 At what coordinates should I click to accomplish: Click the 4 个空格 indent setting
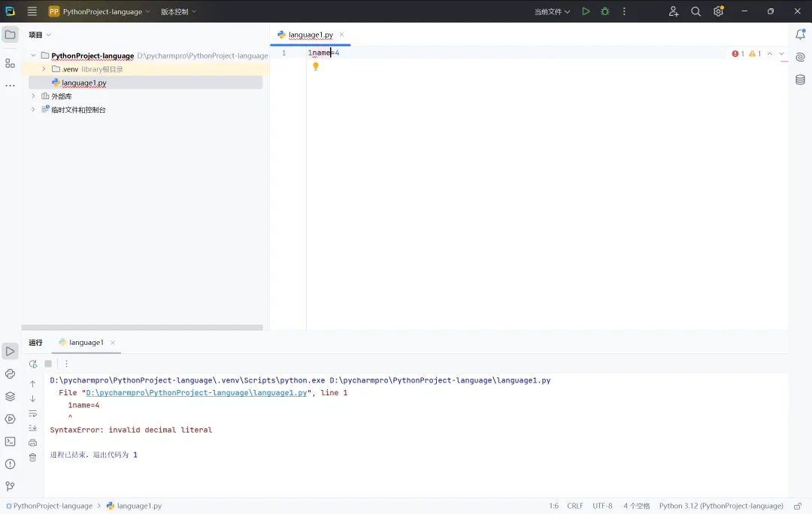637,506
